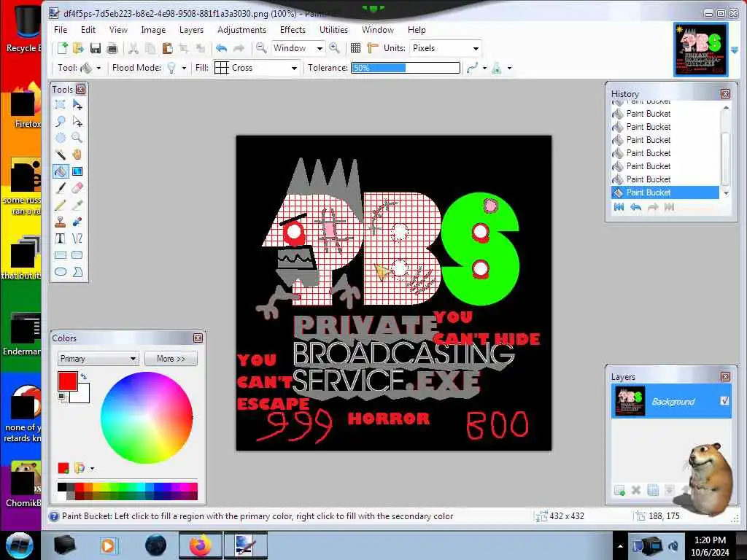Select the Eraser tool
The image size is (747, 560).
[x=77, y=188]
